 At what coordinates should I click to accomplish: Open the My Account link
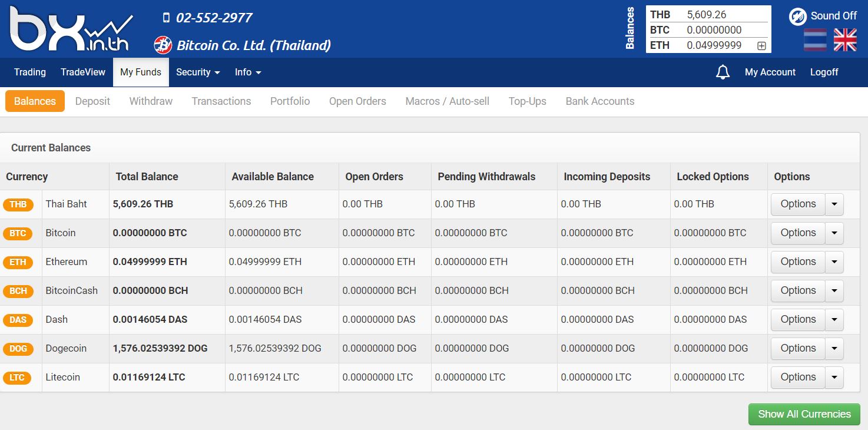770,72
